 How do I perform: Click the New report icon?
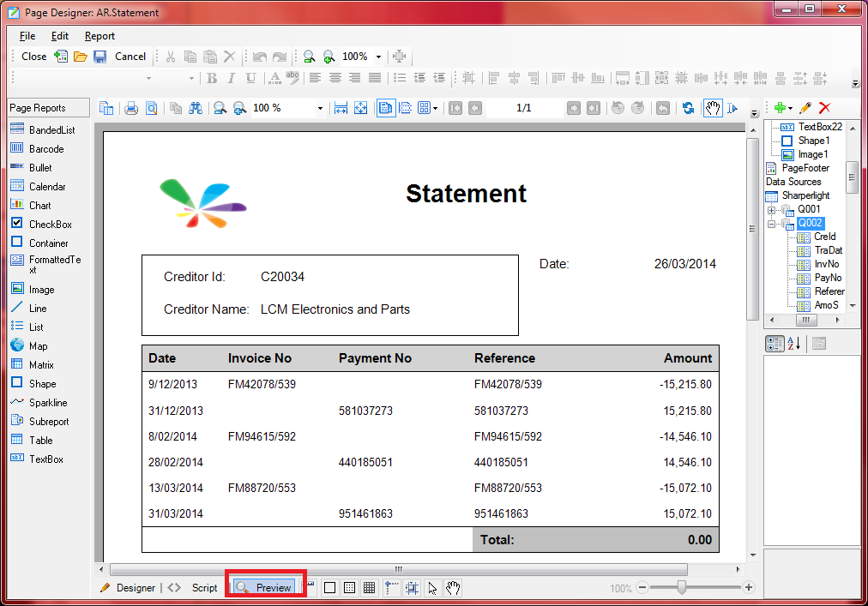pyautogui.click(x=61, y=57)
